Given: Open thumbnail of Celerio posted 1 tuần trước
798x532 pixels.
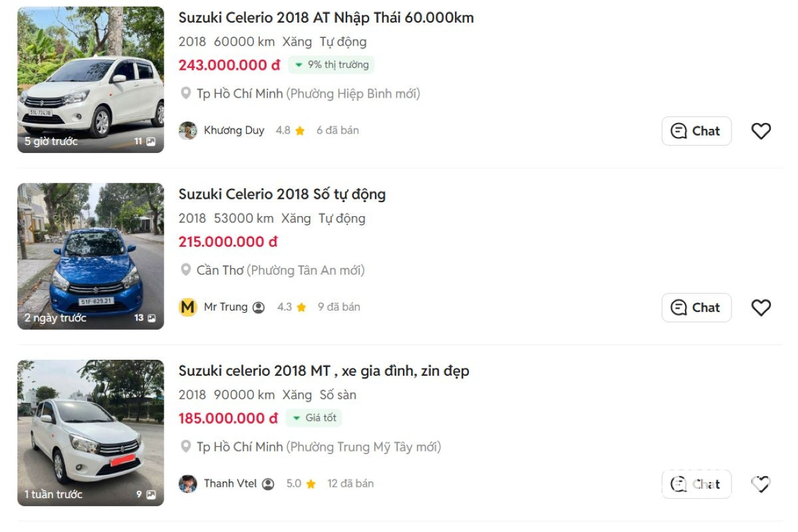Looking at the screenshot, I should [90, 433].
